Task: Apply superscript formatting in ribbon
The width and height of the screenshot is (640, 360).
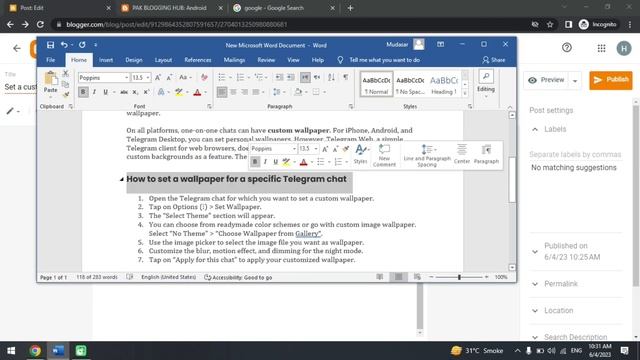Action: click(x=147, y=92)
